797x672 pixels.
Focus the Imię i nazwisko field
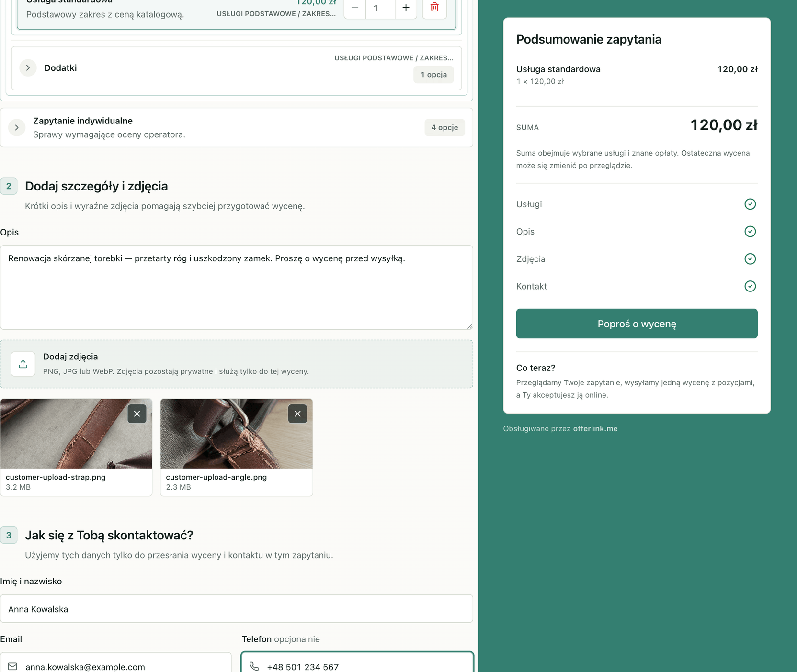[x=237, y=609]
